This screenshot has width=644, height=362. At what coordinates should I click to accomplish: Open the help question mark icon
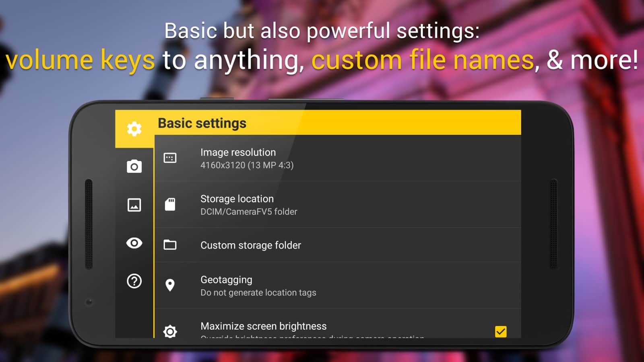pos(134,281)
